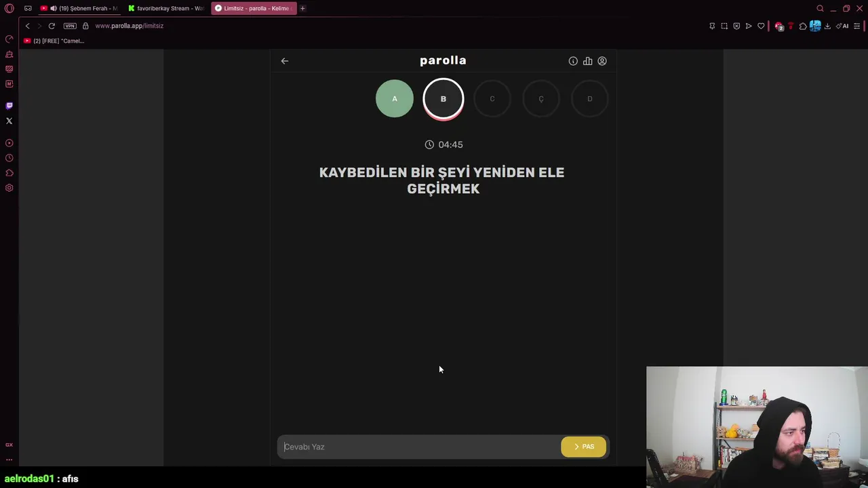The width and height of the screenshot is (868, 488).
Task: Open the blue square extension icon
Action: tap(815, 26)
